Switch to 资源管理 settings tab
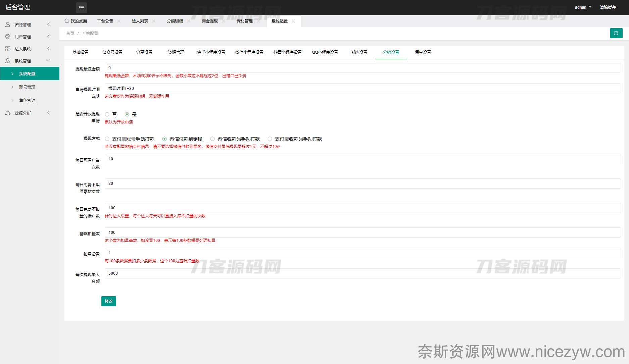The width and height of the screenshot is (629, 364). tap(176, 52)
